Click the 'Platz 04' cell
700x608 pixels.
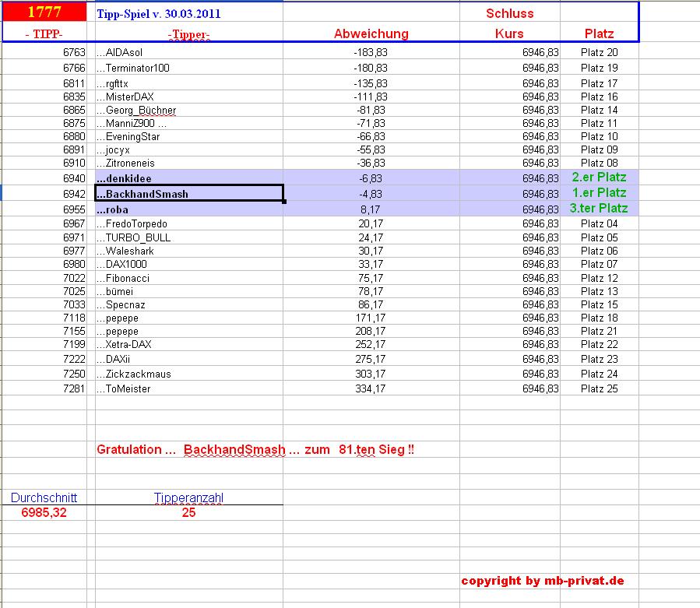tap(599, 223)
